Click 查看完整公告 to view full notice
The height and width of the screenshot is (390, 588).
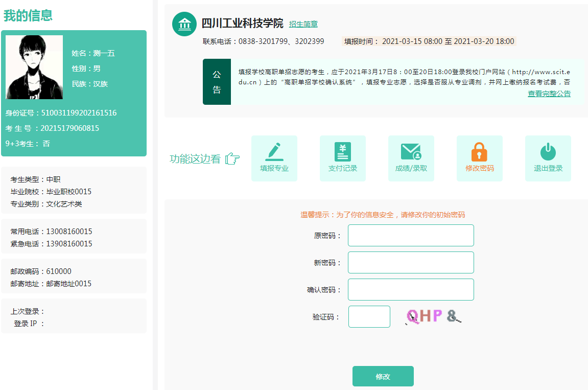click(549, 94)
